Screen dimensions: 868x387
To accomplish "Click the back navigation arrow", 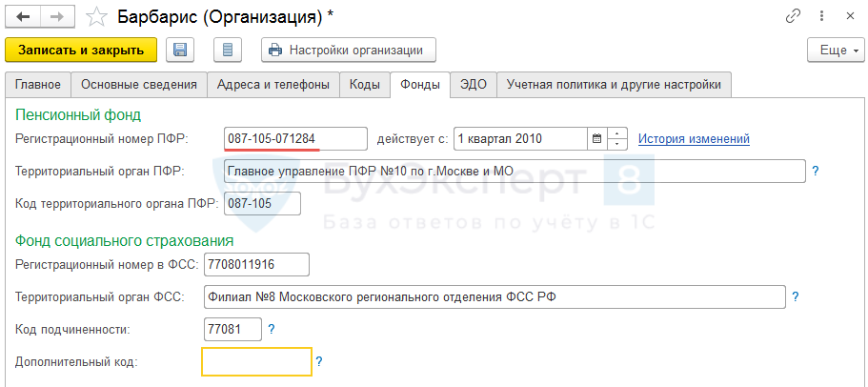I will 22,16.
